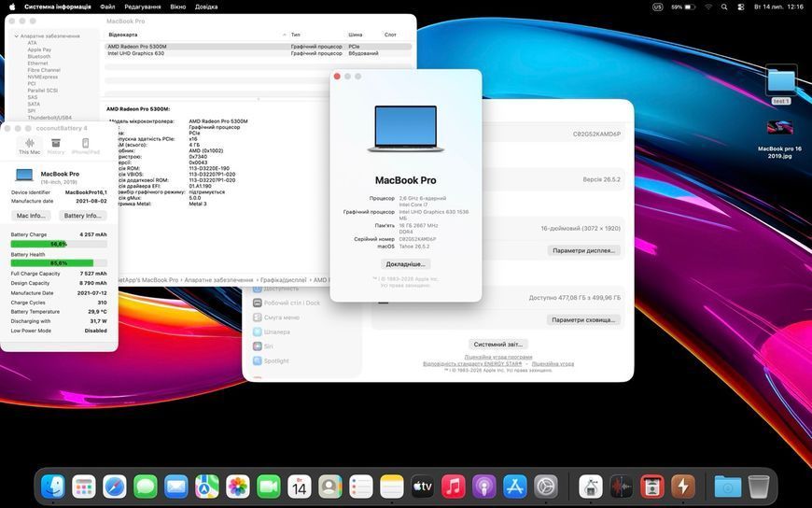Select Thunderbolt/USB4 in the hardware sidebar

pos(49,118)
